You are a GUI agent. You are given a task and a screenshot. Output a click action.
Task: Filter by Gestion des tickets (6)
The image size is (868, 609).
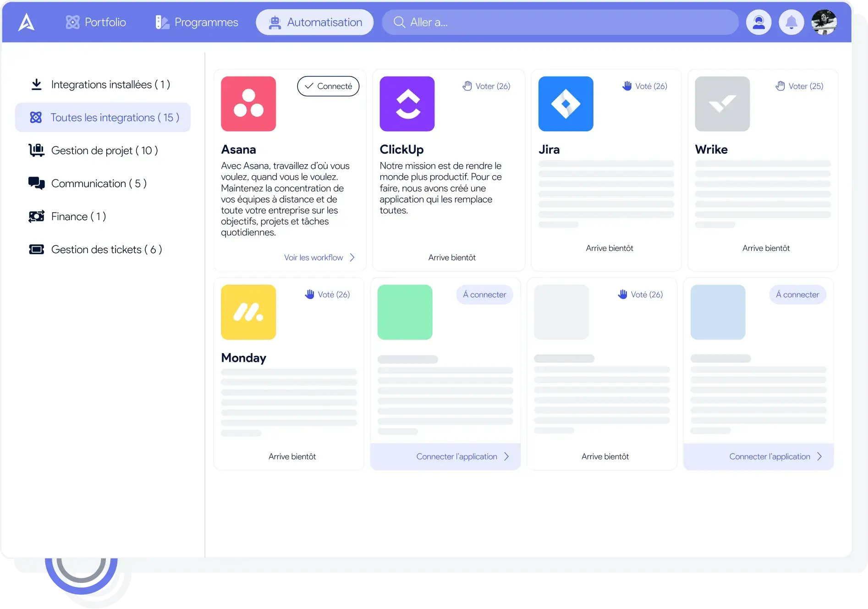[103, 249]
